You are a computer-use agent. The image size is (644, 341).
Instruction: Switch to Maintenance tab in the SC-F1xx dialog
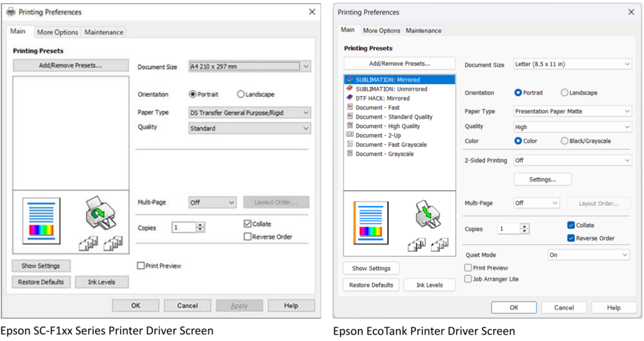click(x=104, y=32)
